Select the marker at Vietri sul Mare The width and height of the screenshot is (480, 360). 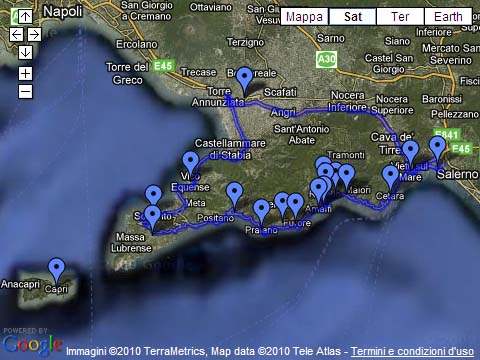tap(410, 153)
